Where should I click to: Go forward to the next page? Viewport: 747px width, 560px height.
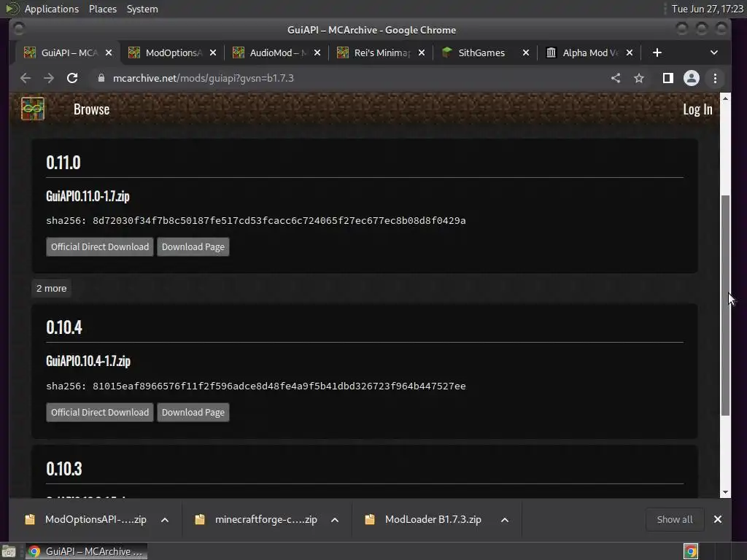click(49, 78)
